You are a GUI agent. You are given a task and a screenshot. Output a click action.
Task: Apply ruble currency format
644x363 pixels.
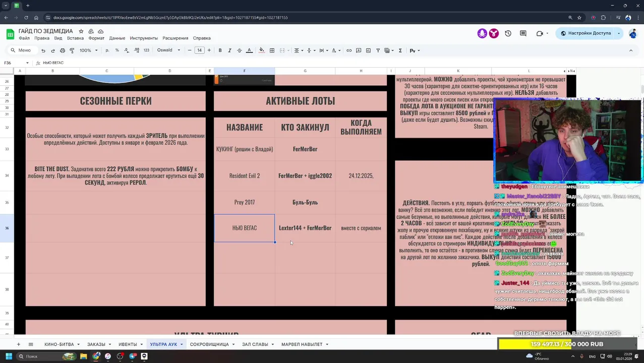(x=107, y=50)
